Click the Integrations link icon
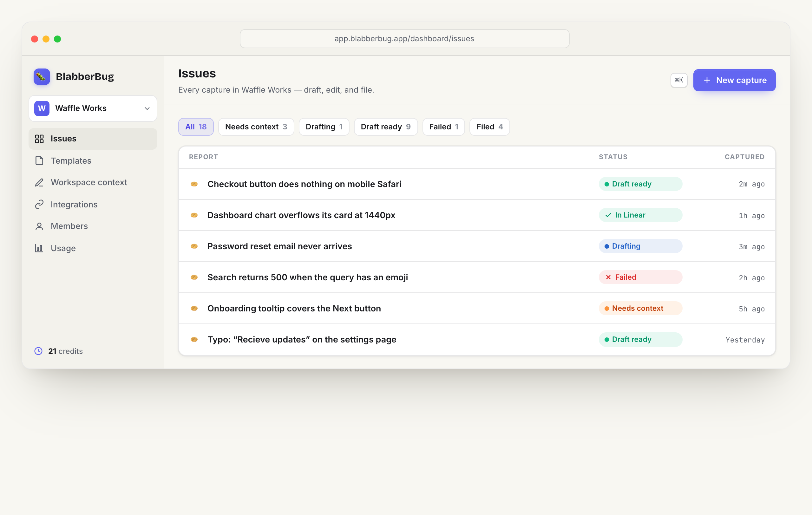Viewport: 812px width, 515px height. click(39, 205)
